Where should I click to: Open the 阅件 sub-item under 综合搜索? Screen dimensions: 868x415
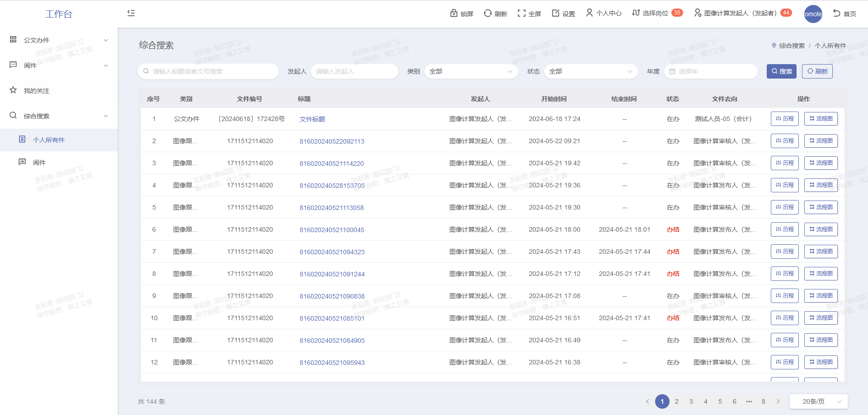click(59, 163)
